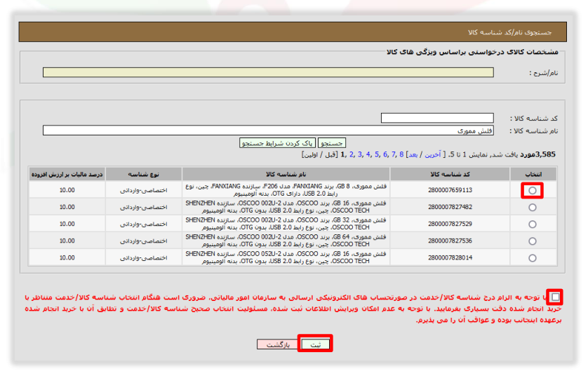Viewport: 588px width, 376px height.
Task: Click code cell 2800007827536
Action: click(x=450, y=241)
